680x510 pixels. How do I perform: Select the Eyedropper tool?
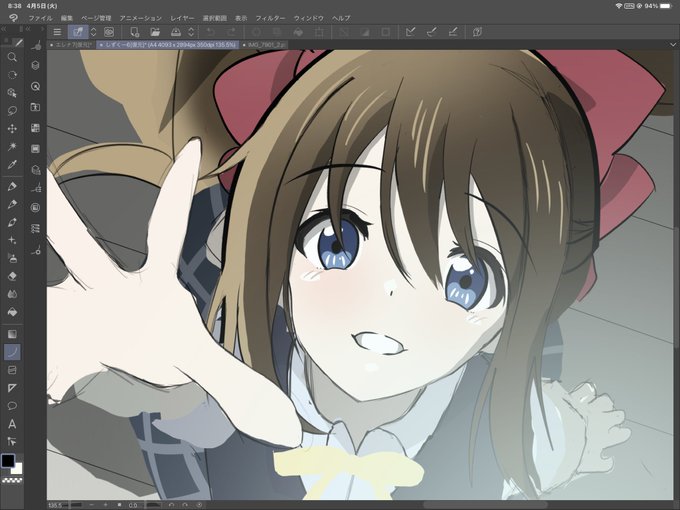tap(12, 164)
